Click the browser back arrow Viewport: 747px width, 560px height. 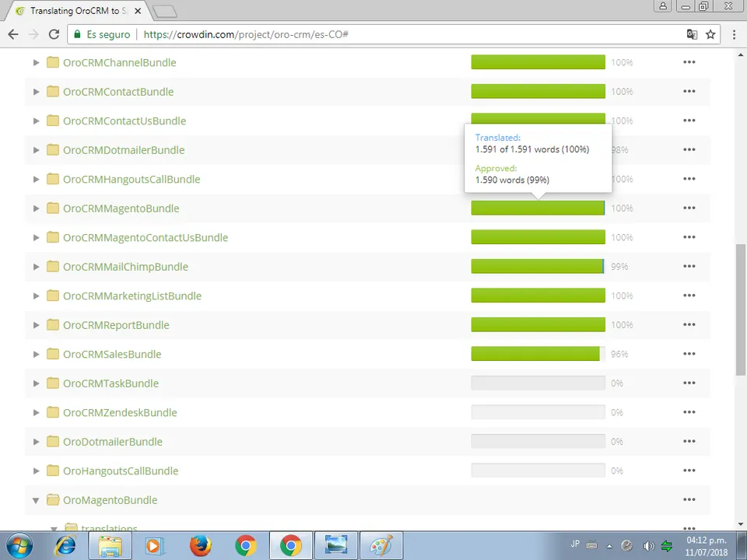pyautogui.click(x=13, y=34)
